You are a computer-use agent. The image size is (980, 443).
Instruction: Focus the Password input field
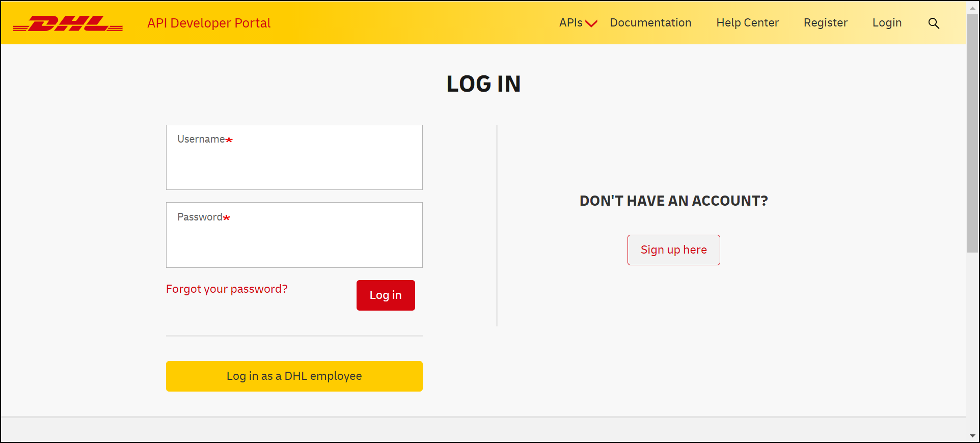[294, 235]
